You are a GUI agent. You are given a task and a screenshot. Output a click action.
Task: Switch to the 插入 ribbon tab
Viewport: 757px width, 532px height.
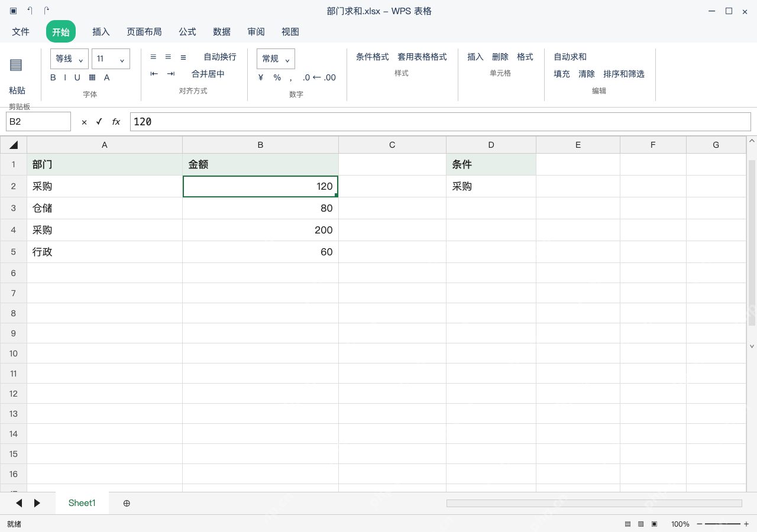[x=101, y=32]
